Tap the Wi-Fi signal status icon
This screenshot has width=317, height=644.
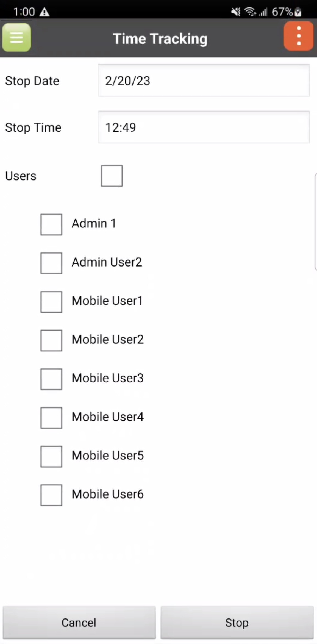250,12
